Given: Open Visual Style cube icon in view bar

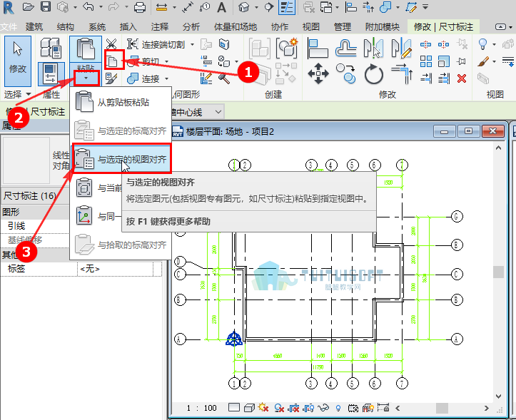Looking at the screenshot, I should click(x=249, y=408).
